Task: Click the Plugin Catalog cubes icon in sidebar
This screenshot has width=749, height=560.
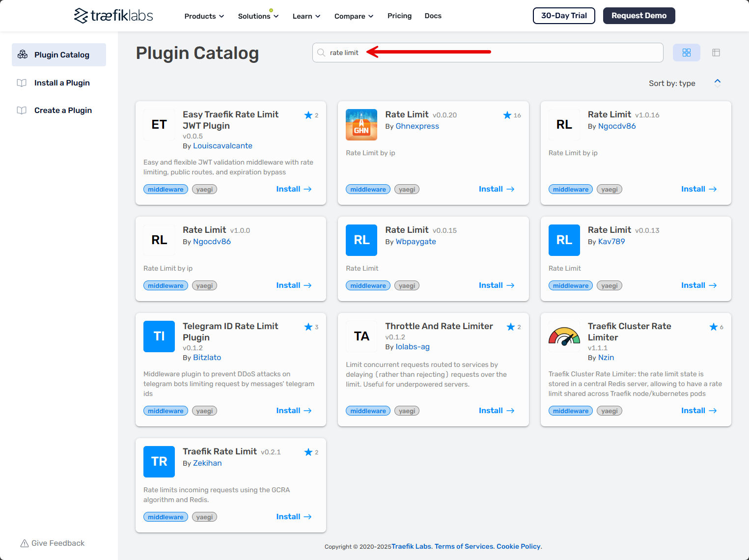Action: pyautogui.click(x=23, y=55)
